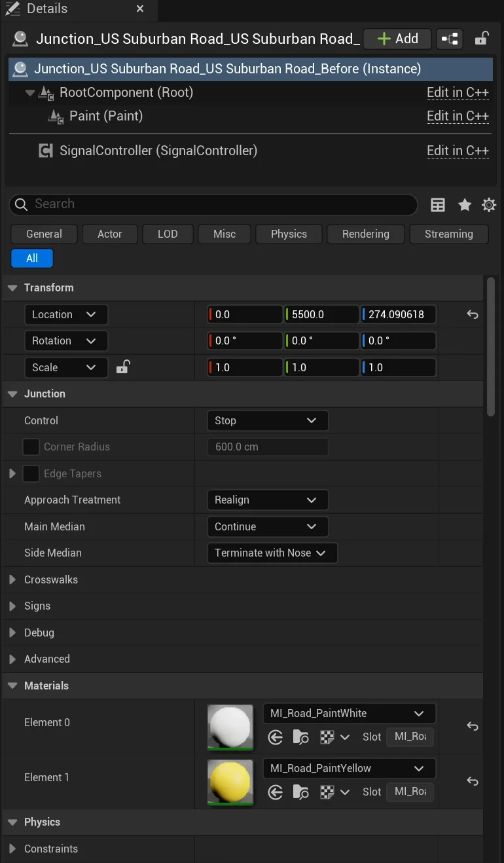Select SignalController component
504x863 pixels.
point(158,151)
